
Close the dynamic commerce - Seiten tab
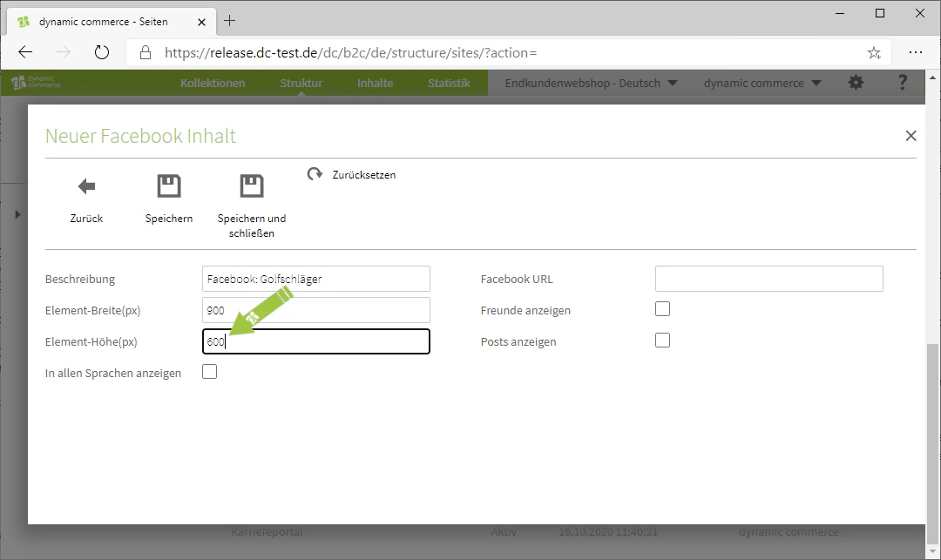click(x=201, y=22)
